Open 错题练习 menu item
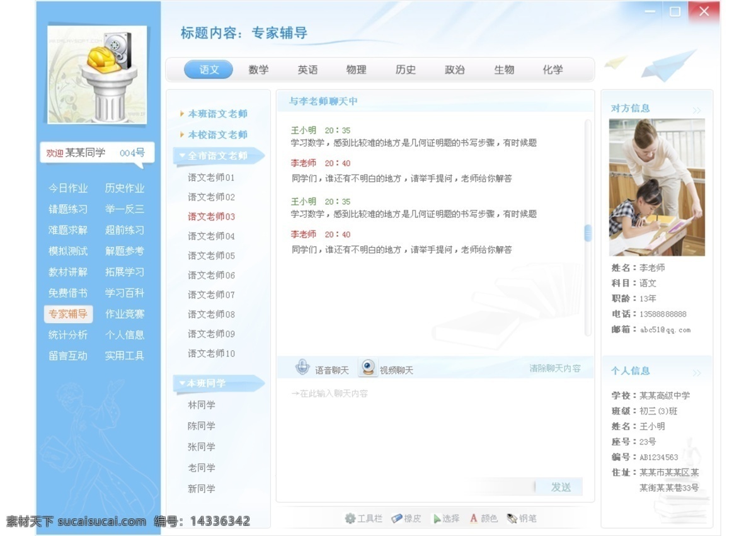This screenshot has width=756, height=536. (x=68, y=209)
